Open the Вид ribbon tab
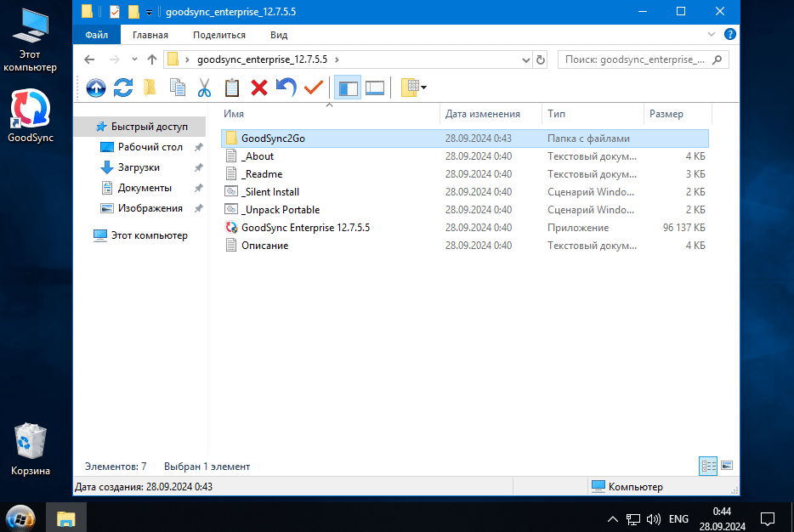Screen dimensions: 794x532 (x=279, y=35)
